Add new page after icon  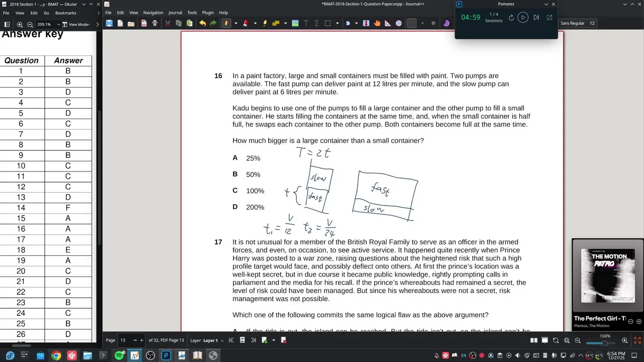point(264,340)
